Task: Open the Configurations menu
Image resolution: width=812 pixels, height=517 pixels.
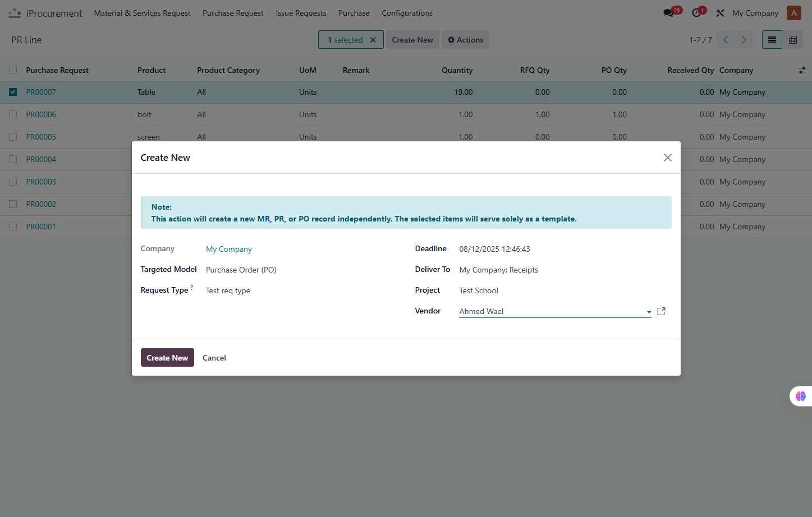Action: [x=407, y=13]
